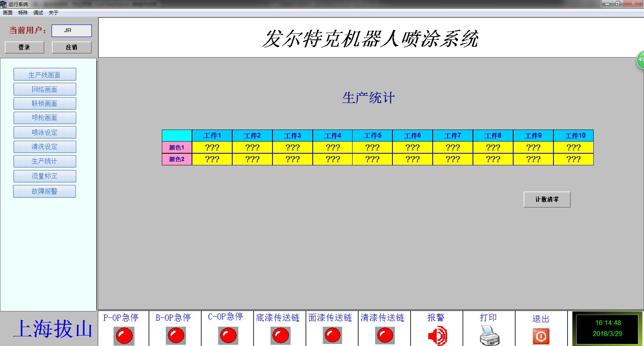Open the 流量标定 page
The image size is (644, 346).
tap(45, 176)
